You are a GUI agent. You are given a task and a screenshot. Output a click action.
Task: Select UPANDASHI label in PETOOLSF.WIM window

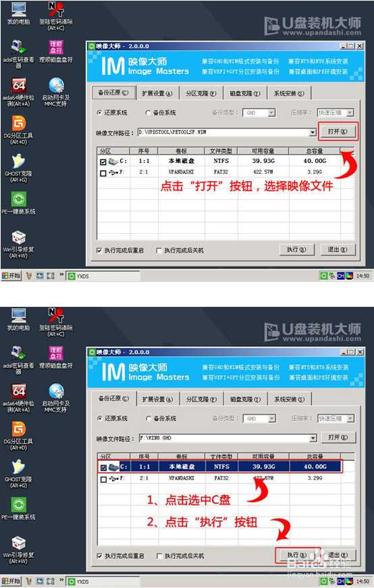tap(182, 172)
